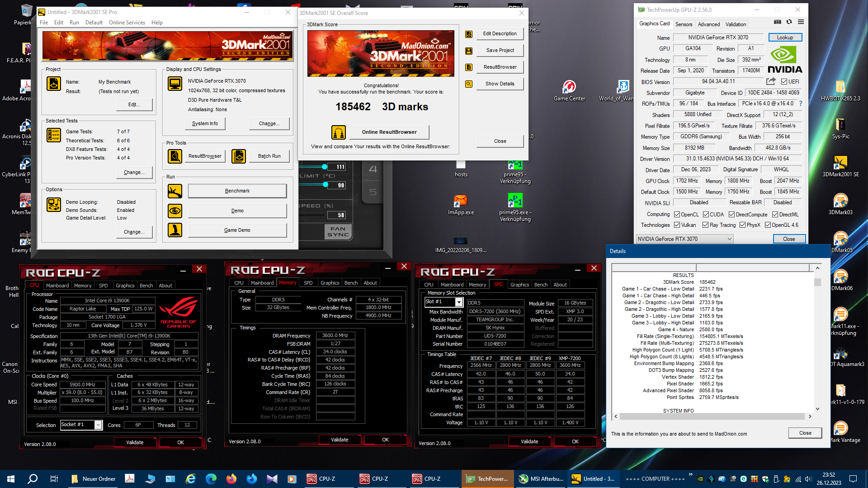Toggle the DirectCompute checkbox in GPU-Z
Screen dimensions: 868x488
[x=731, y=215]
